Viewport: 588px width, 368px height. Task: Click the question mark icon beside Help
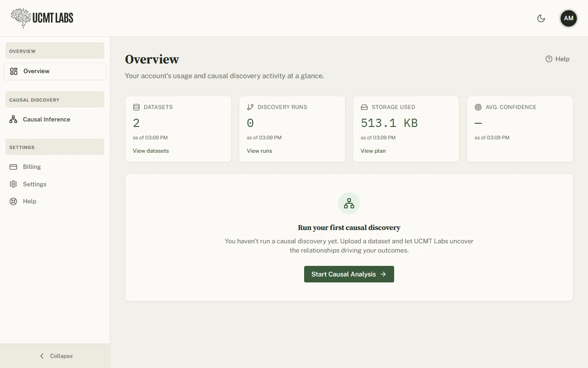(549, 59)
